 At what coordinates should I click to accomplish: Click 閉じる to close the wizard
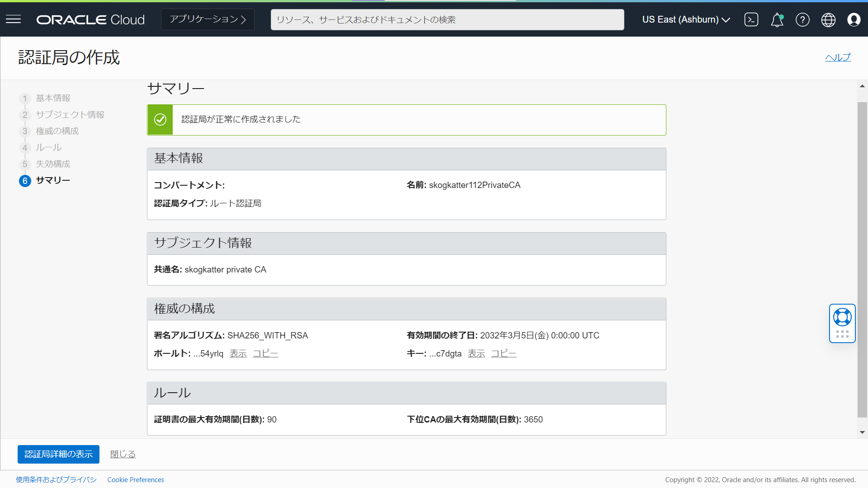[122, 454]
